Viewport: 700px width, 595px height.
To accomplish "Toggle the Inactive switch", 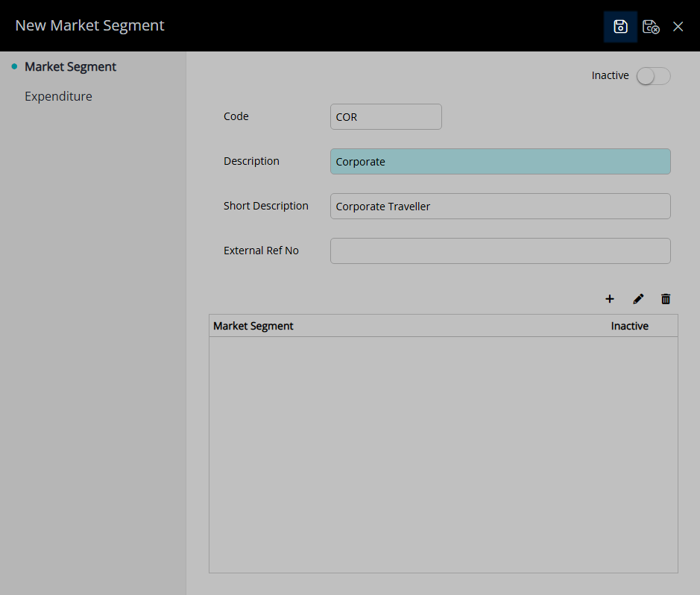I will [x=653, y=76].
